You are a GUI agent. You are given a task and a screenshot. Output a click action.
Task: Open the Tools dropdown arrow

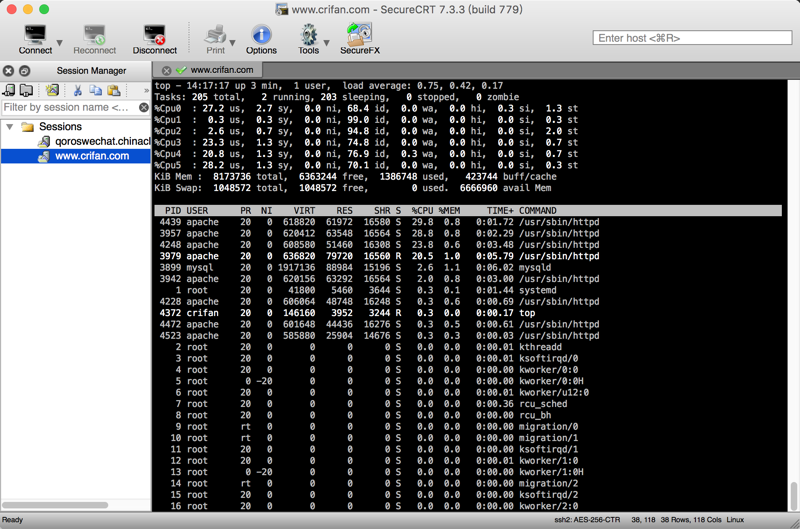point(326,43)
